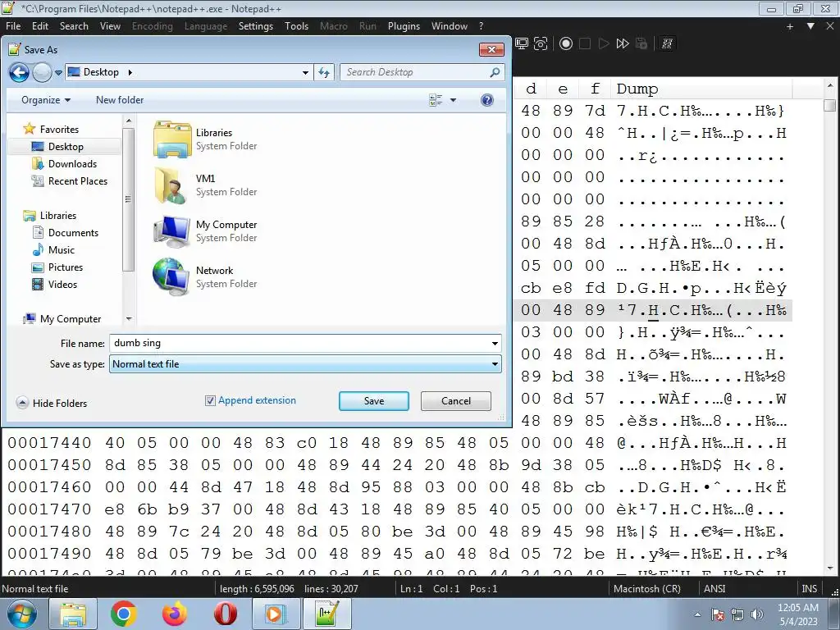The image size is (840, 630).
Task: Select the My Computer icon in file list
Action: [x=172, y=231]
